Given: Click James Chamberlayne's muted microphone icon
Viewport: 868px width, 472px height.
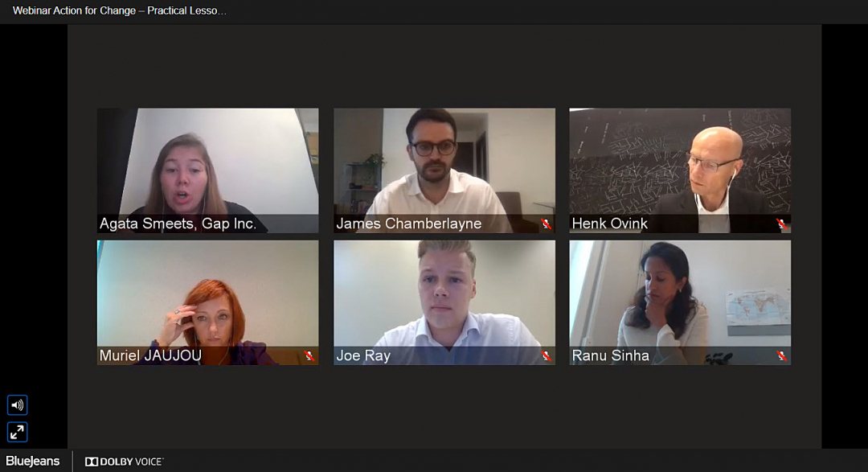Looking at the screenshot, I should coord(547,224).
